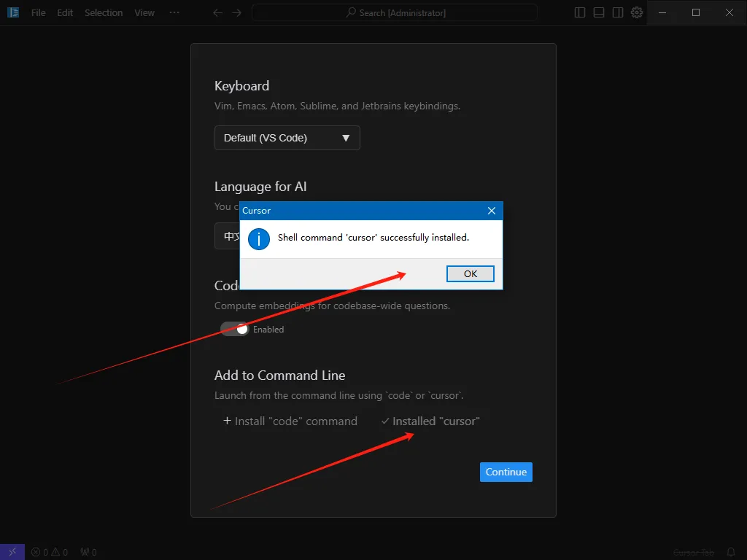This screenshot has height=560, width=747.
Task: Maximize the Cursor window
Action: pyautogui.click(x=696, y=13)
